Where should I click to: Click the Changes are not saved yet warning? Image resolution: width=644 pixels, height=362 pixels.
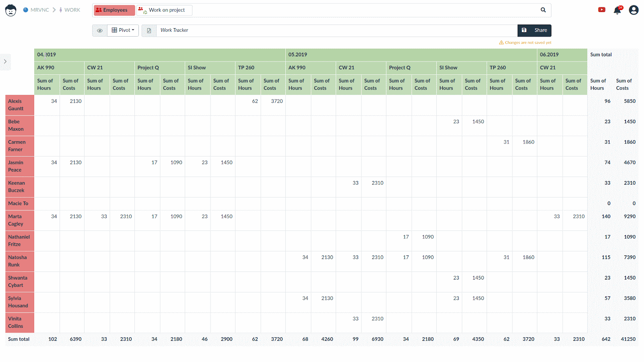click(x=525, y=43)
